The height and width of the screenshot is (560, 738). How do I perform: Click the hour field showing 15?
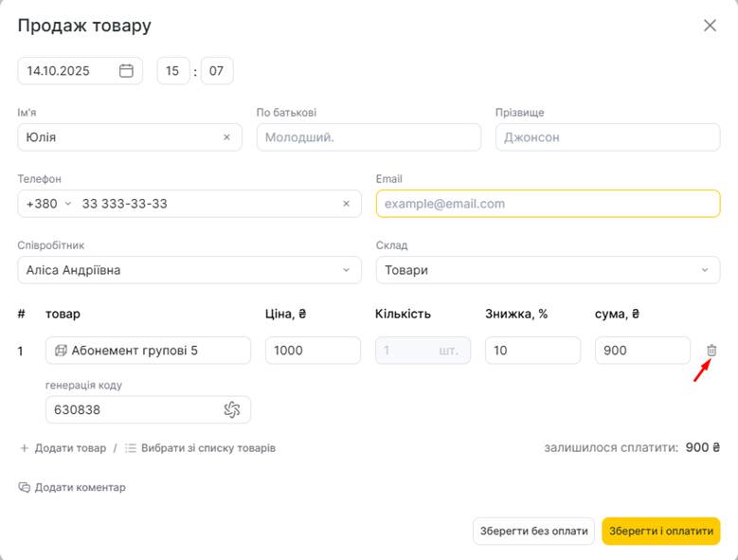pos(173,71)
